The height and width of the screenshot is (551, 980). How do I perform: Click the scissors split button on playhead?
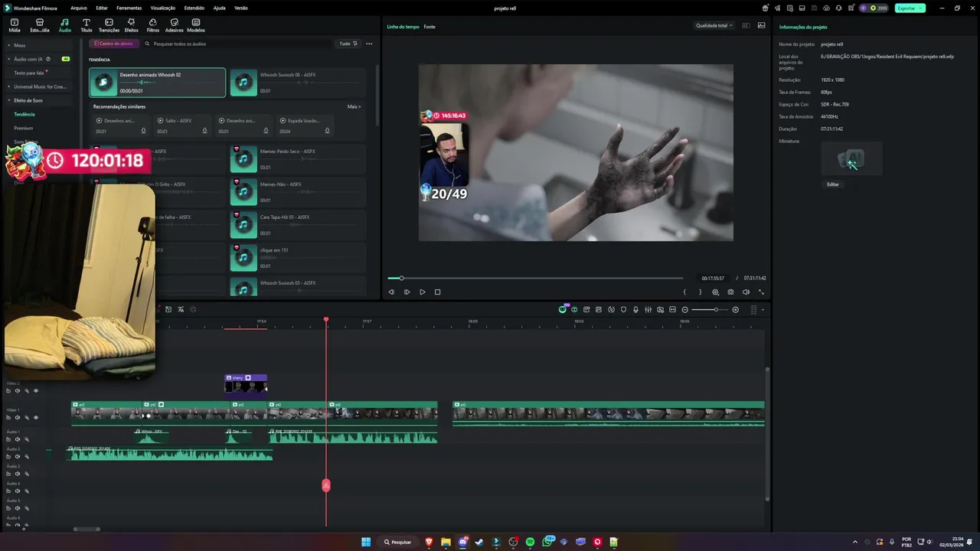[x=326, y=485]
